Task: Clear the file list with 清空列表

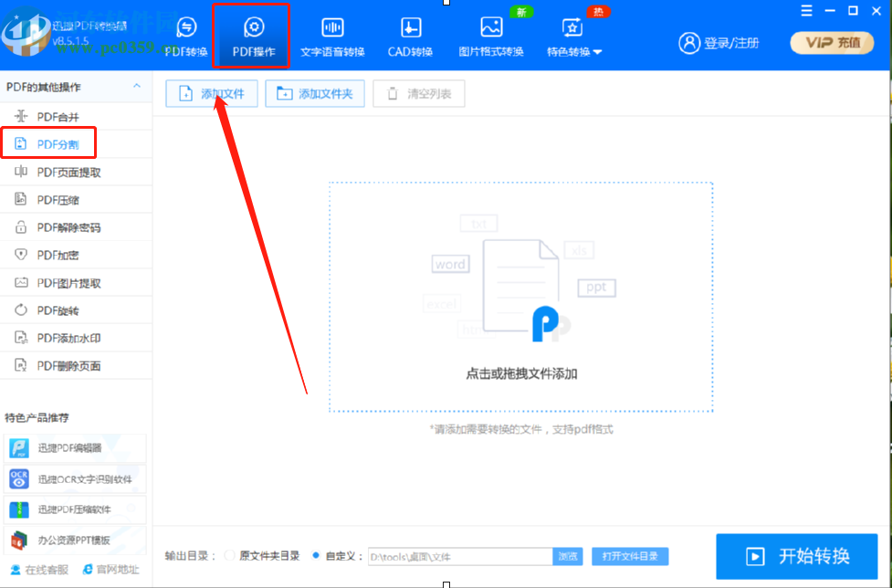Action: coord(418,92)
